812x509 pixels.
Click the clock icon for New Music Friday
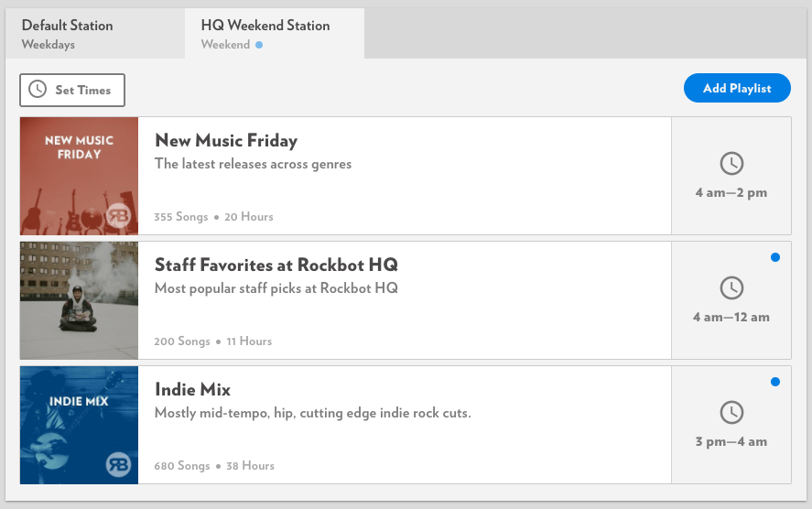[x=731, y=163]
